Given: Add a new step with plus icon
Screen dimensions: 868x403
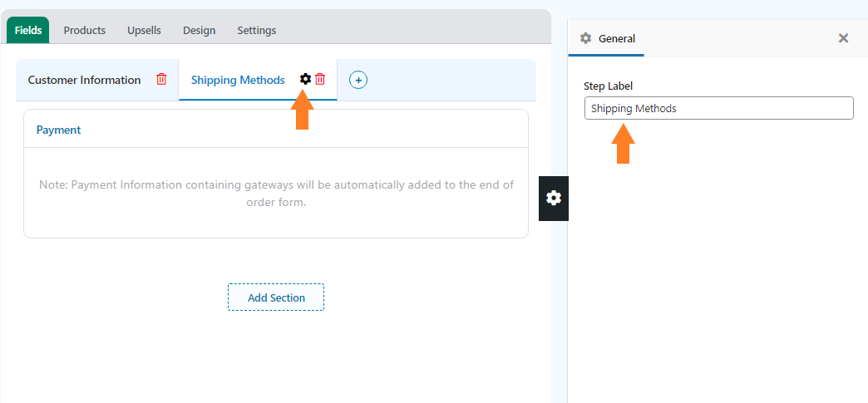Looking at the screenshot, I should pos(358,80).
